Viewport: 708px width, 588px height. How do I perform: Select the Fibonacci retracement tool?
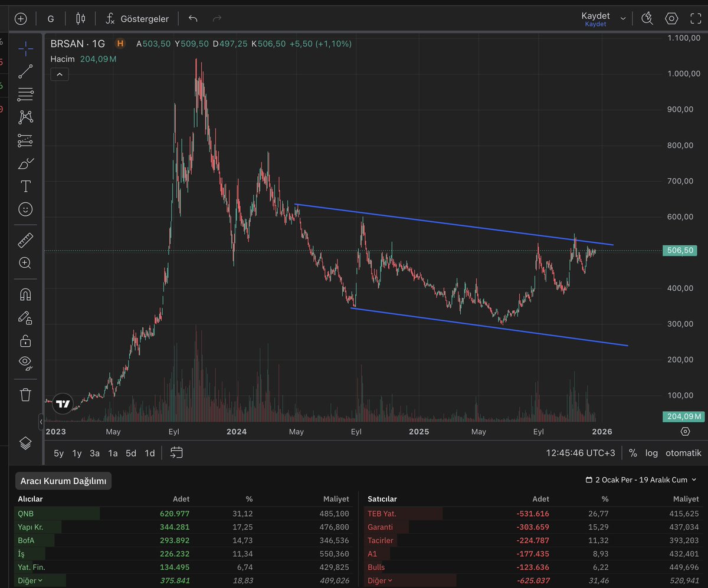(x=25, y=94)
